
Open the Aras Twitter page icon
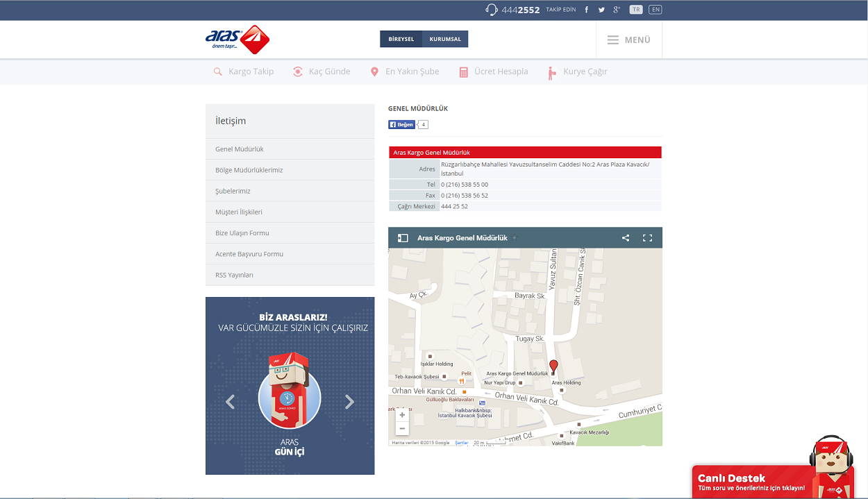point(601,10)
